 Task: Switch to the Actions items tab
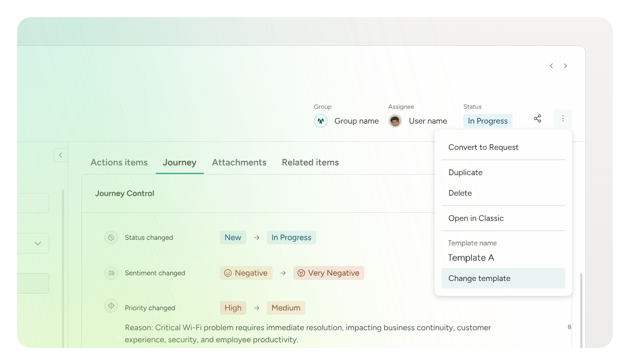point(119,163)
